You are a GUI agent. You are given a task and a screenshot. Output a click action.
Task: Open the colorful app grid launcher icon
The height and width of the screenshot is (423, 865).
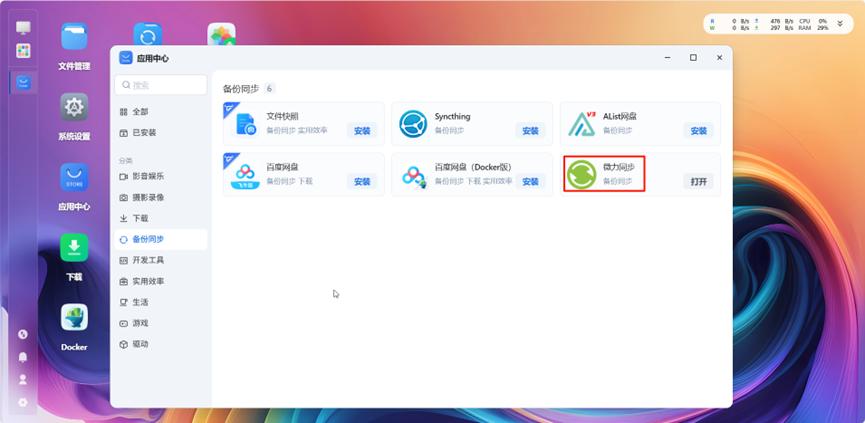point(23,51)
